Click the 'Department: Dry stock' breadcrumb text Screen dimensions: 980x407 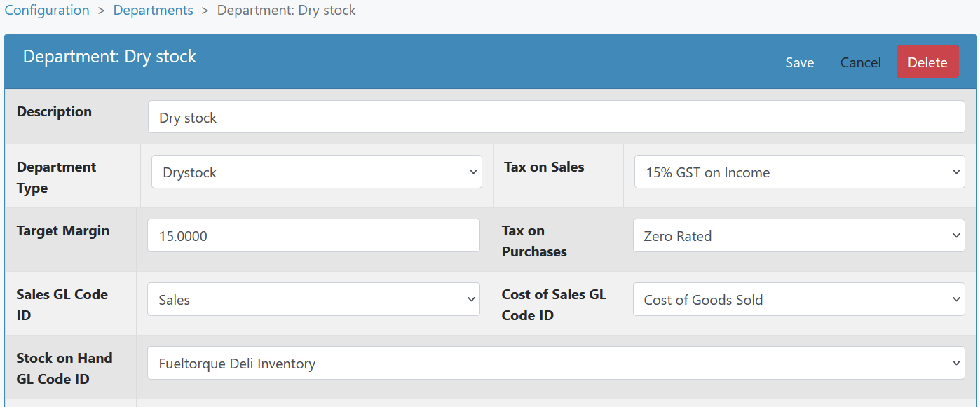[287, 11]
